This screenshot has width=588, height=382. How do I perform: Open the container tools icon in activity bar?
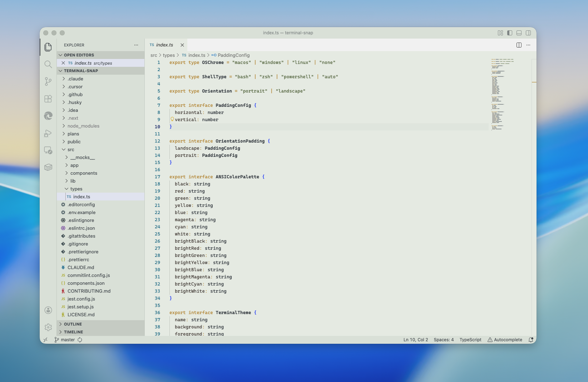[x=48, y=167]
